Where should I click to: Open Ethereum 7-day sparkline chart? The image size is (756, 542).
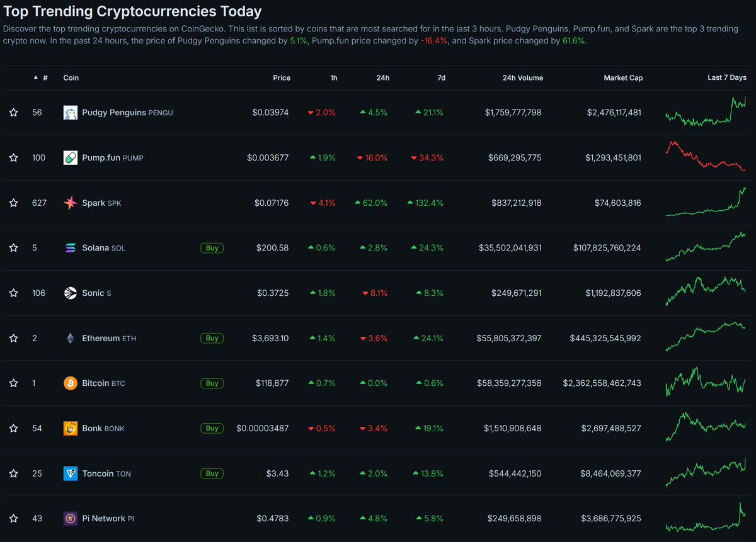(x=706, y=337)
